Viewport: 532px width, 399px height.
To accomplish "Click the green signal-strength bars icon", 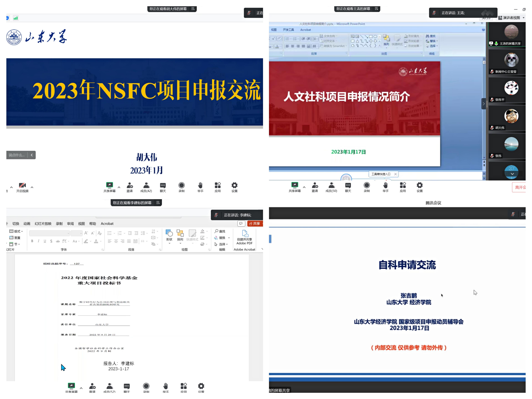I will click(x=16, y=18).
